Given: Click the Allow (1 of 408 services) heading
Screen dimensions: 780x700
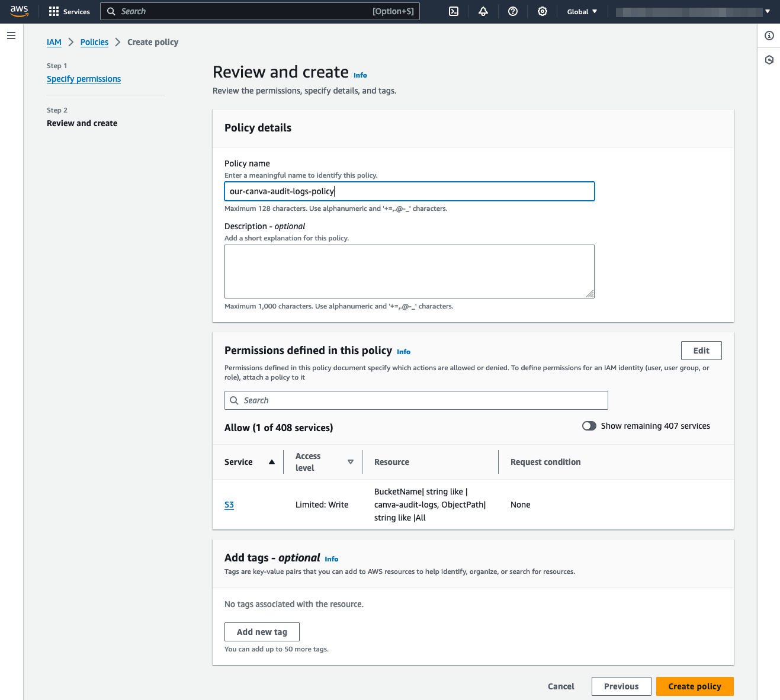Looking at the screenshot, I should pyautogui.click(x=278, y=428).
